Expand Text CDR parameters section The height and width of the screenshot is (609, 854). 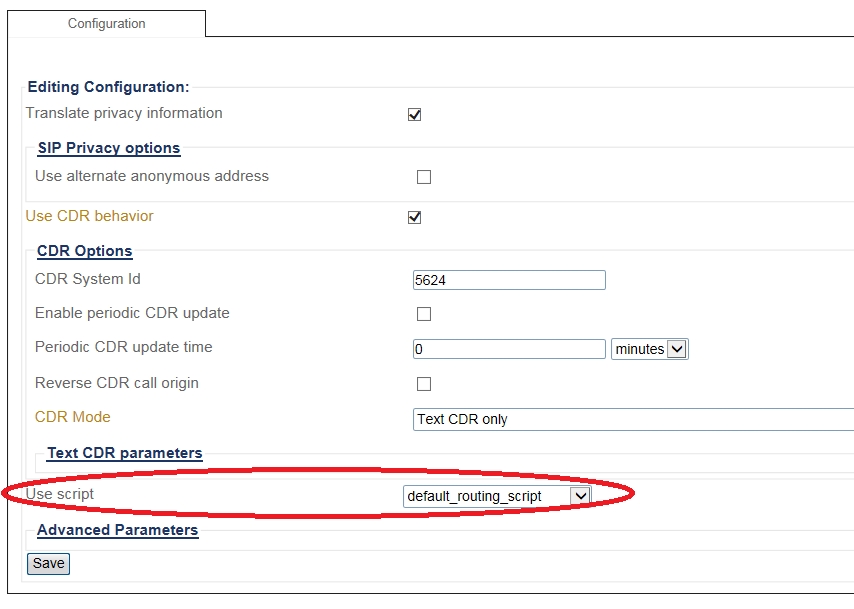coord(125,453)
